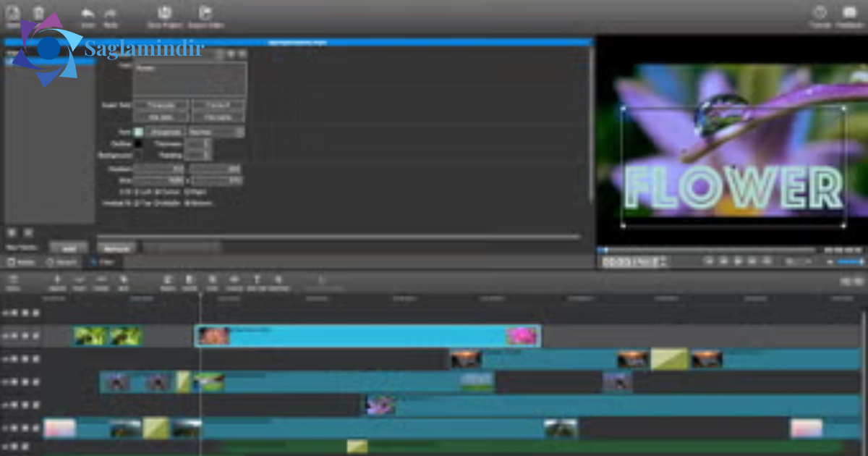Select the purple flower clip thumbnail on timeline

[380, 405]
